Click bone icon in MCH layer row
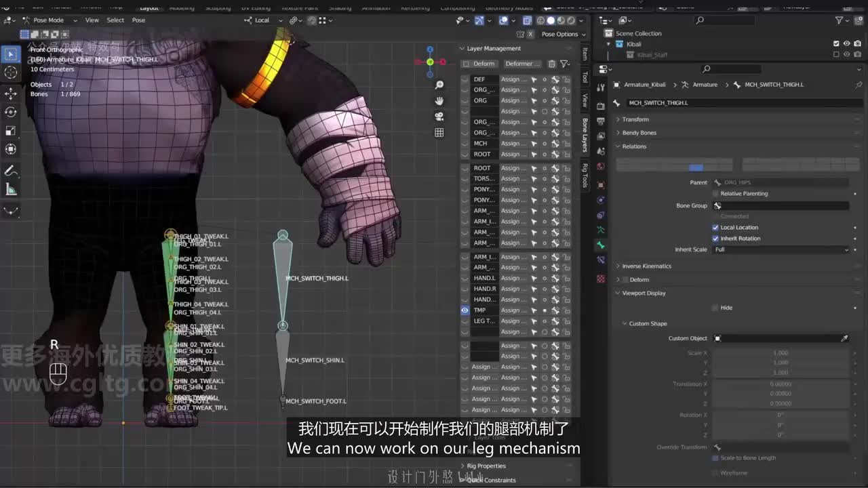 [555, 144]
